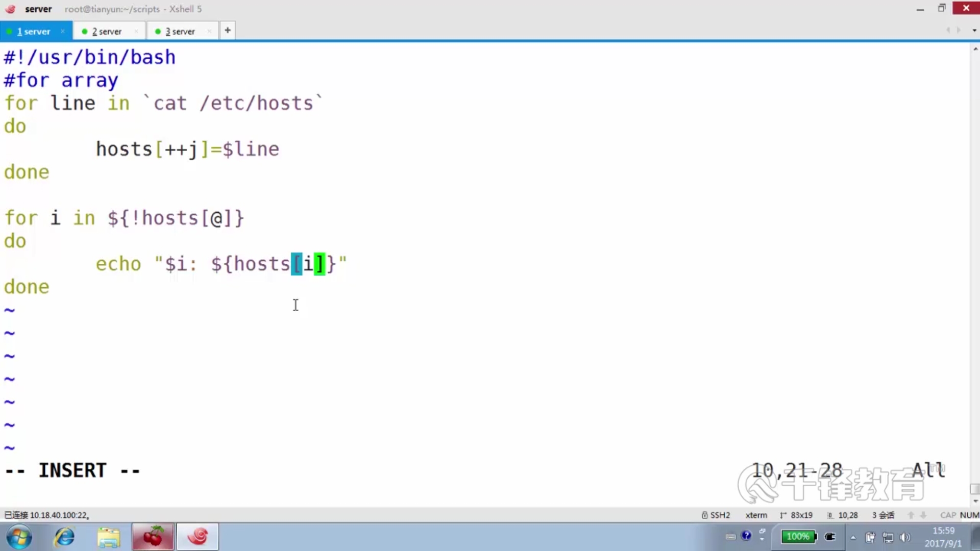Open the tab list dropdown arrow
The image size is (980, 551).
point(974,31)
